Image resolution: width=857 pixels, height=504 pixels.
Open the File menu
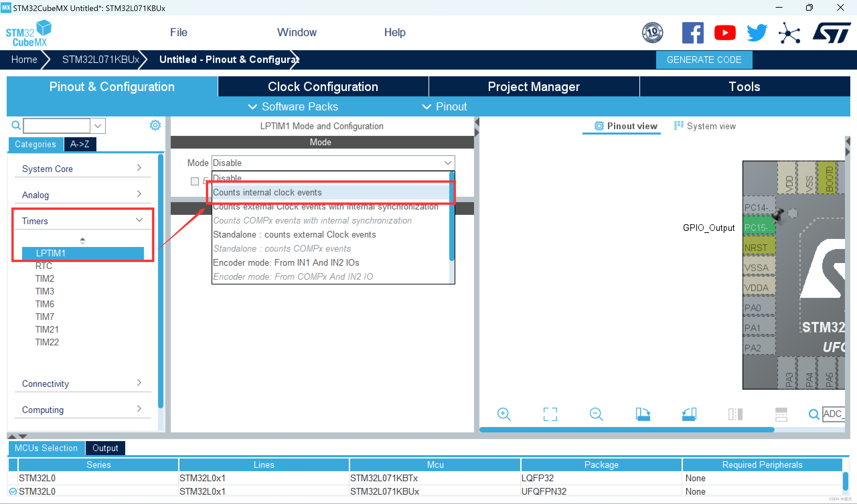point(178,32)
